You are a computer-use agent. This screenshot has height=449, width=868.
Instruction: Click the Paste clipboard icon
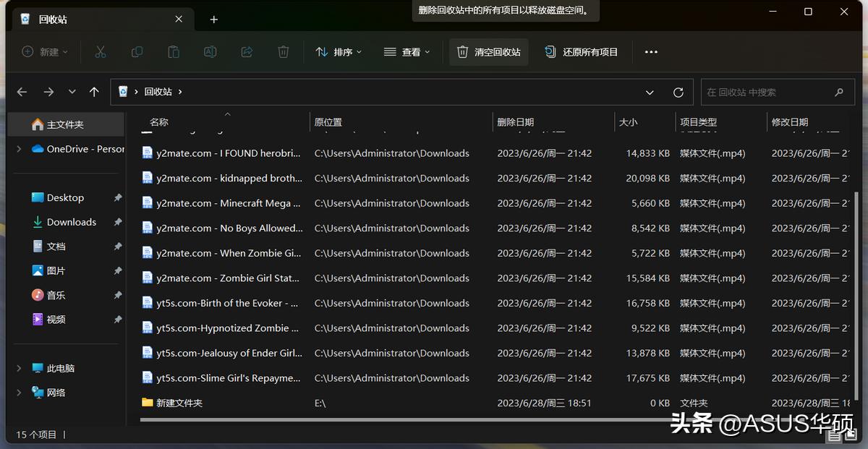tap(174, 52)
